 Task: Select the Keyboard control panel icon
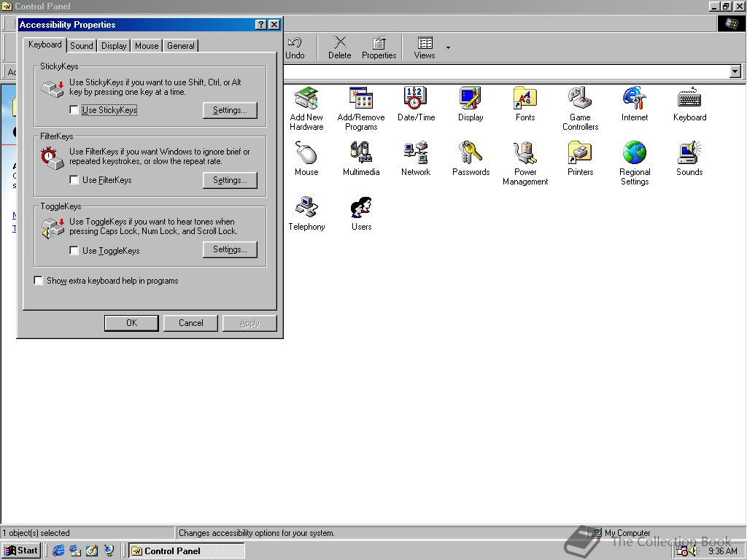click(x=689, y=104)
